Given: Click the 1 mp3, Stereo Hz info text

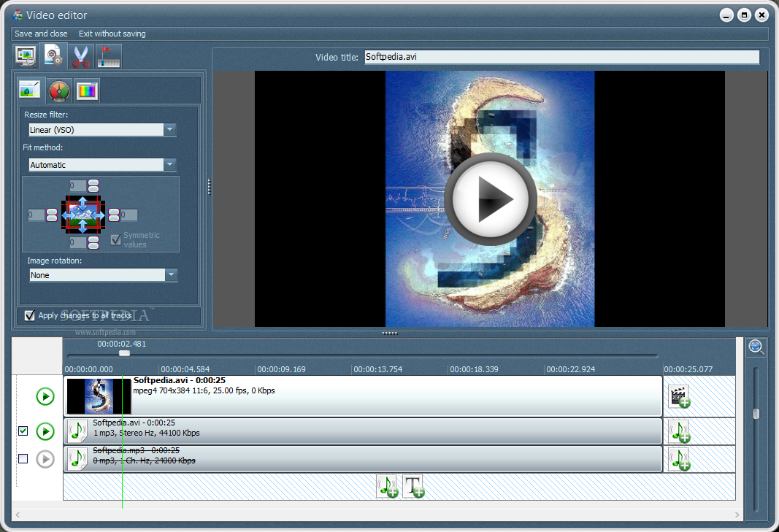Looking at the screenshot, I should [146, 433].
